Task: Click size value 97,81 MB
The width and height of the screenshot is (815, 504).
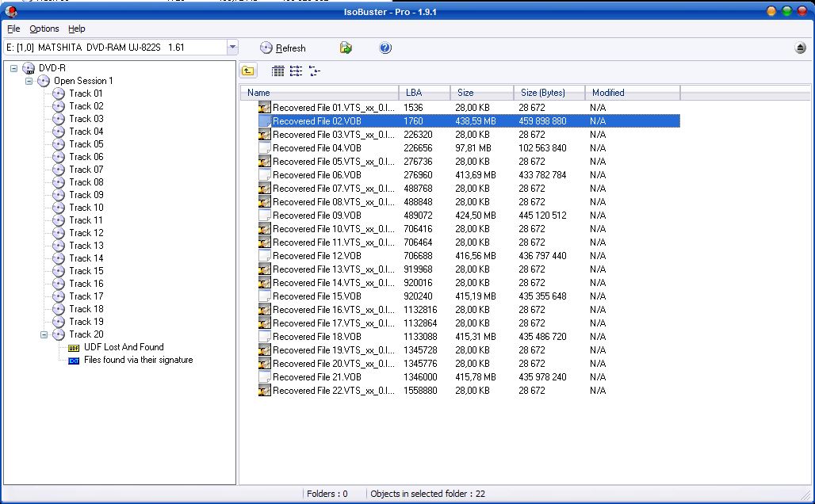Action: point(473,148)
